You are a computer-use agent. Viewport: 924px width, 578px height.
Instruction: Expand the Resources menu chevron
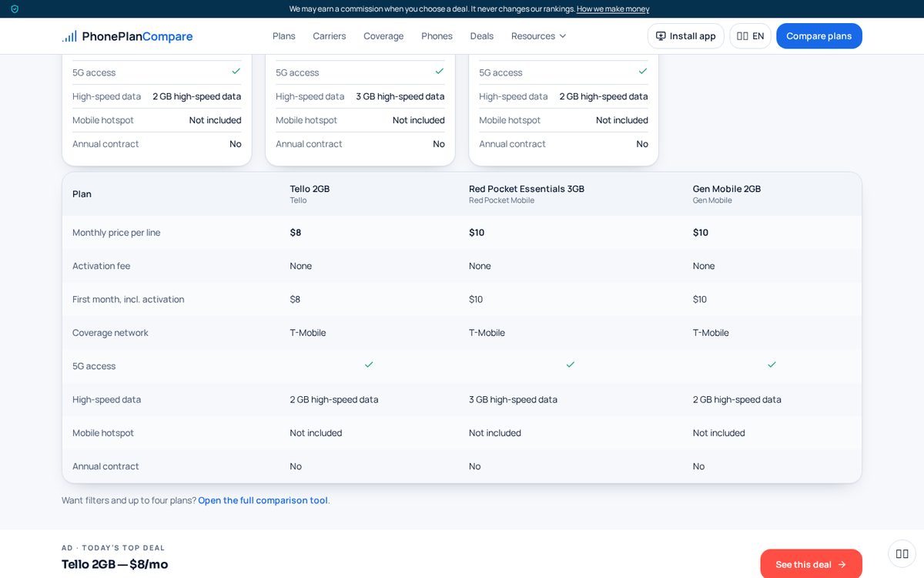tap(562, 36)
